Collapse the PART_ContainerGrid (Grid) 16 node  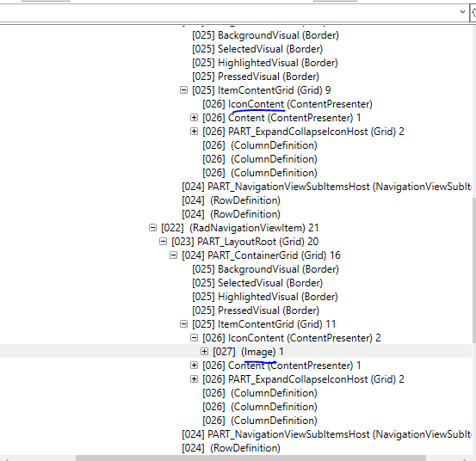[173, 255]
